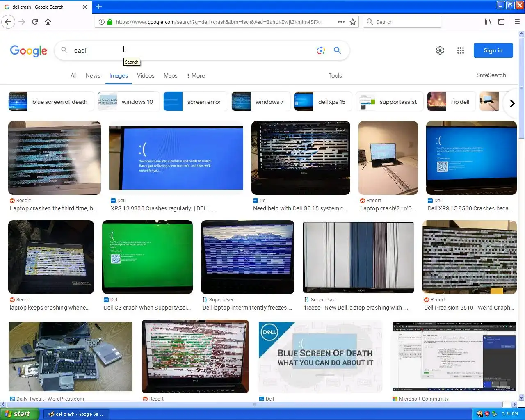
Task: Open Google quick settings gear
Action: pos(440,50)
